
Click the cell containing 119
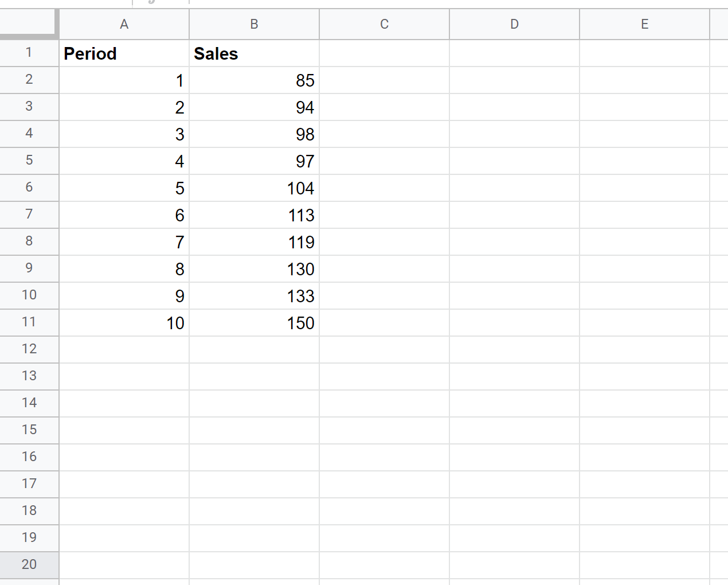(254, 242)
